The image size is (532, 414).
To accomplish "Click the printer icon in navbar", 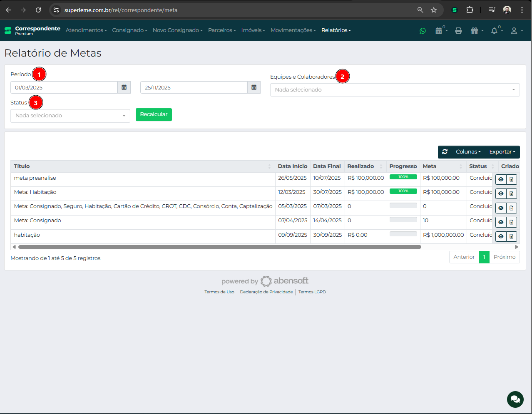I will 458,31.
